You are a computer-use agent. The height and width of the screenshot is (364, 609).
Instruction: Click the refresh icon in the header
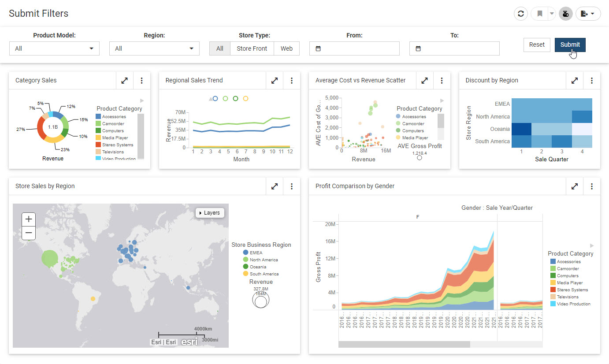[x=521, y=14]
